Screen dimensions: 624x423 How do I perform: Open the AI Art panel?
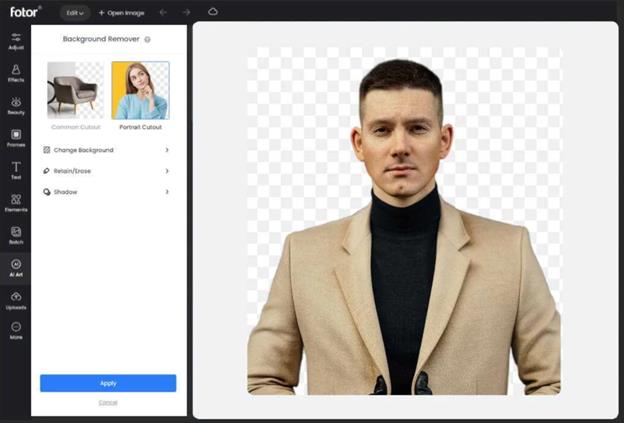point(16,267)
